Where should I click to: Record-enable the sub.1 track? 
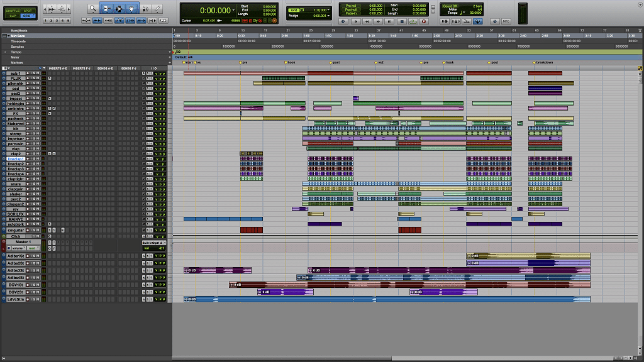[x=28, y=73]
